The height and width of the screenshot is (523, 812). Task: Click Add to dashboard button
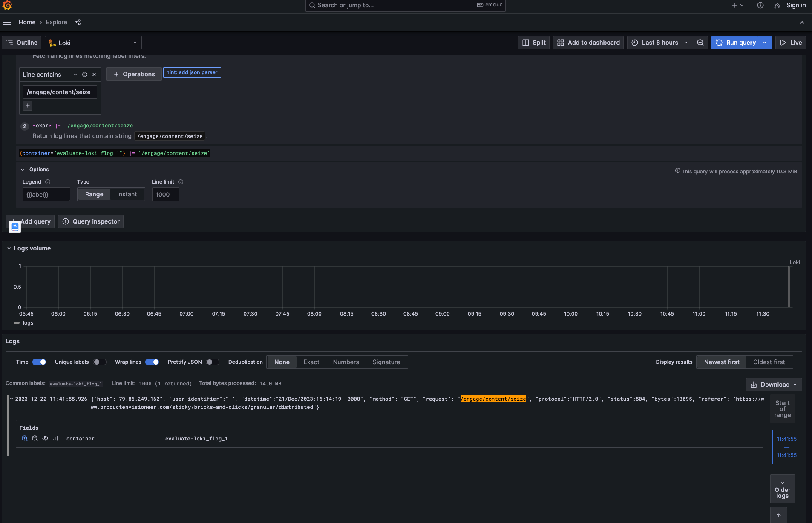tap(588, 43)
